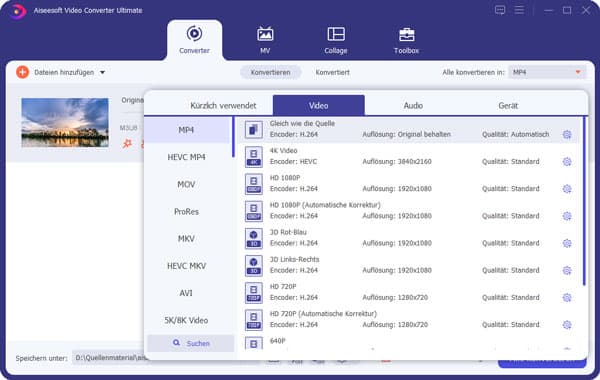Open settings gear for 3D Links-Rechts

tap(567, 270)
